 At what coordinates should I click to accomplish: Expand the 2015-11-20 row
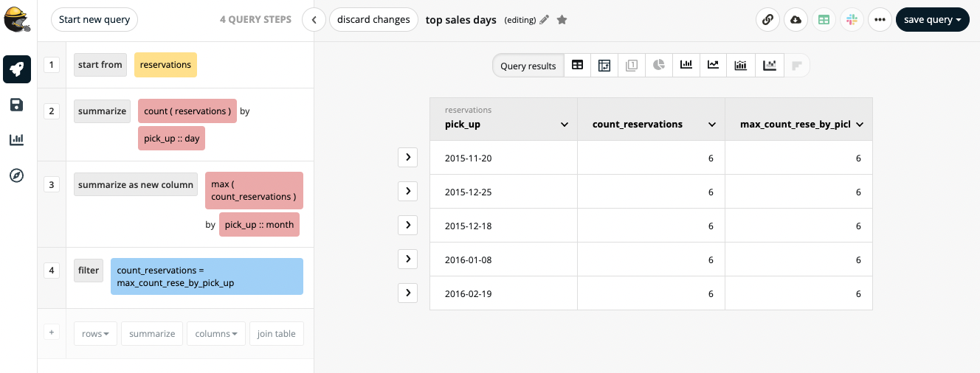coord(407,157)
